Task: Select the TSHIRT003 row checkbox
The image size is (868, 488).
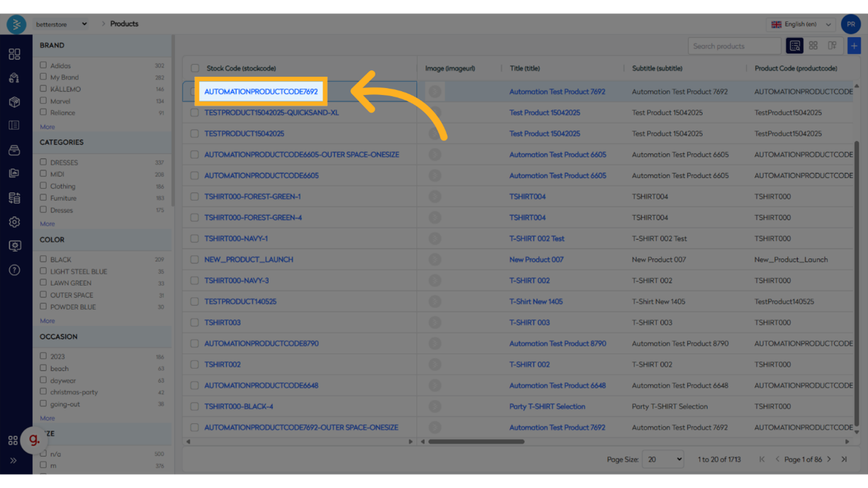Action: point(194,323)
